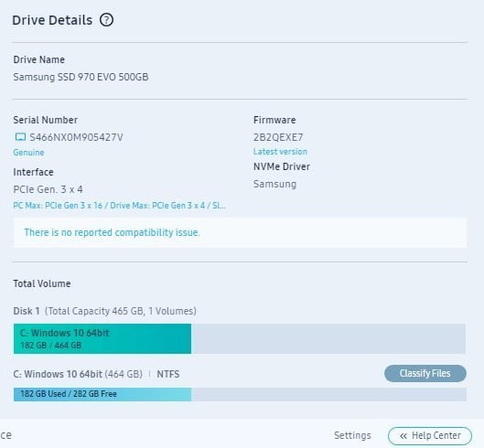Click the firmware version 2B2QEXE7
The image size is (484, 448).
[278, 137]
